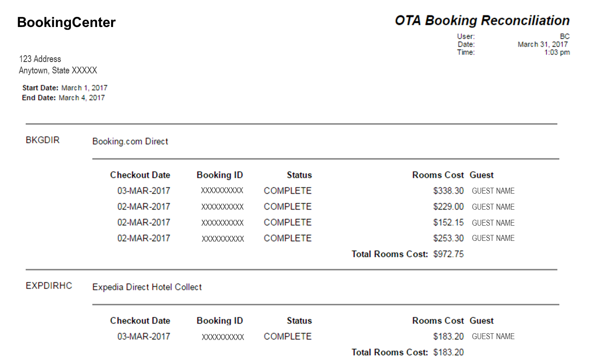The width and height of the screenshot is (589, 364).
Task: Select the $229.00 rooms cost amount
Action: (x=448, y=207)
